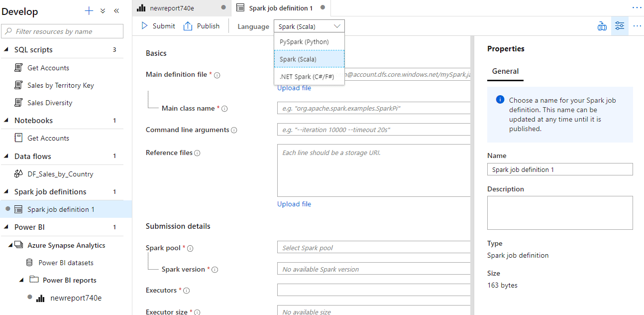Image resolution: width=644 pixels, height=315 pixels.
Task: Click the Description text area
Action: (x=560, y=213)
